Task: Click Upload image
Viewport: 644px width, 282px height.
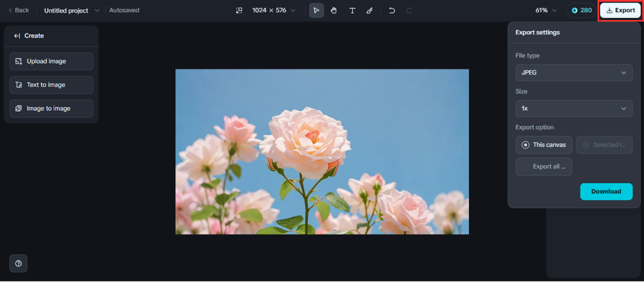Action: 51,61
